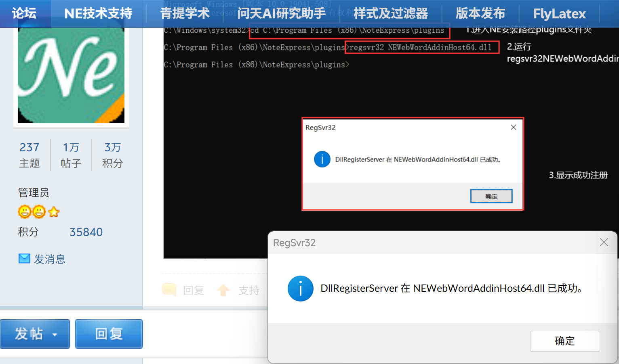Screen dimensions: 619x364
Task: Click the 回复 link under the post
Action: [194, 291]
